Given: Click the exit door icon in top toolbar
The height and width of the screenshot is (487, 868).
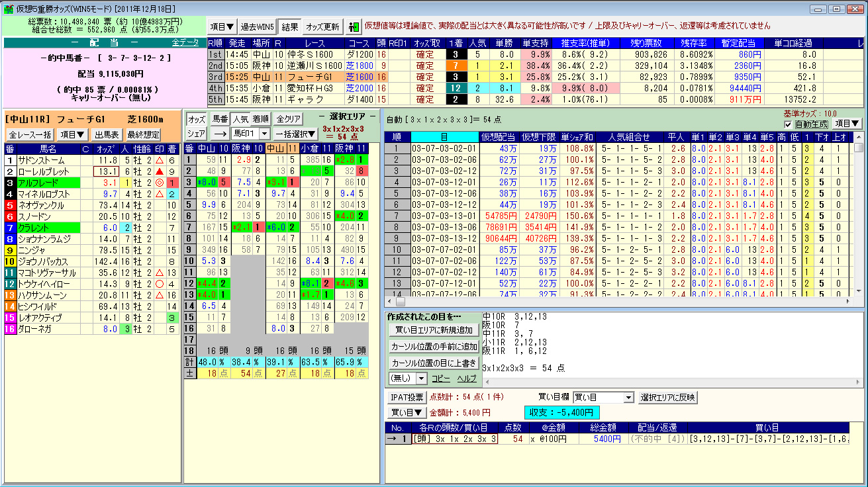Looking at the screenshot, I should 354,27.
